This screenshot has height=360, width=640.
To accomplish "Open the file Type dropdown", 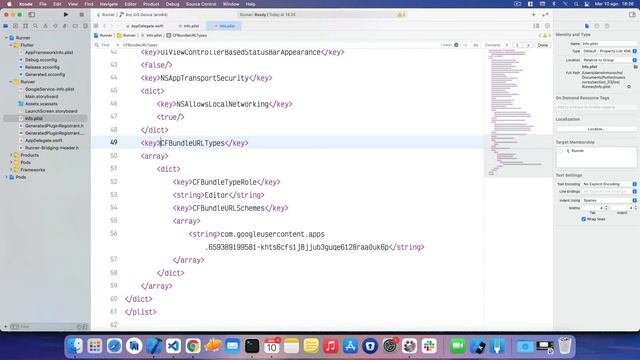I will [x=609, y=51].
